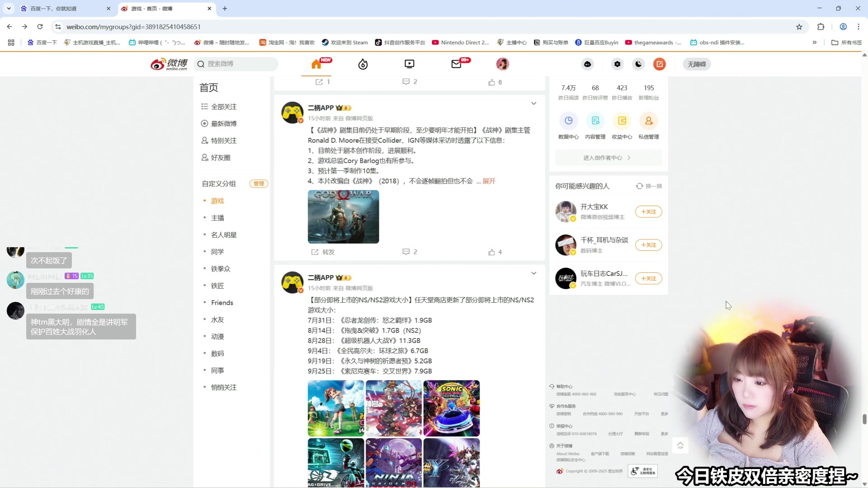Toggle dark mode moon icon
The width and height of the screenshot is (868, 488).
[638, 64]
